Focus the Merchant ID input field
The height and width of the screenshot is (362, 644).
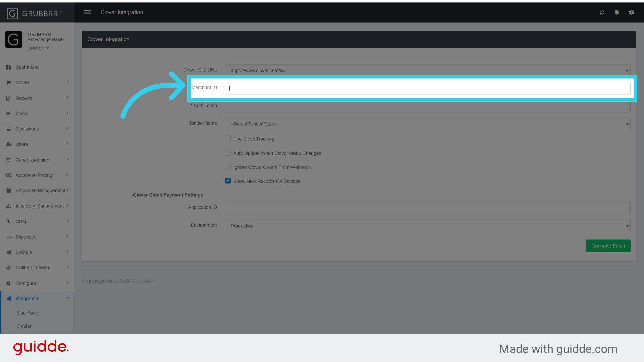428,88
